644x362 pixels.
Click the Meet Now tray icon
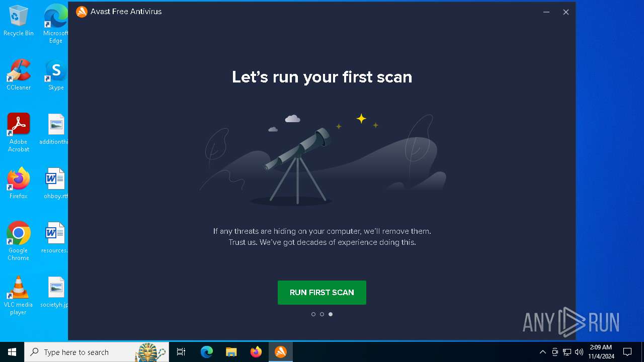[x=555, y=352]
